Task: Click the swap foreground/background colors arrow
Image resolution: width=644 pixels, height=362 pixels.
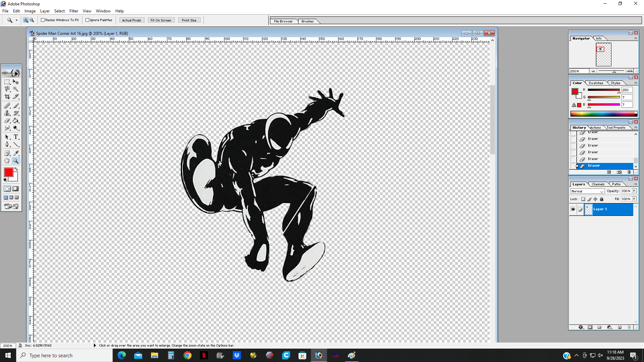Action: (x=16, y=169)
